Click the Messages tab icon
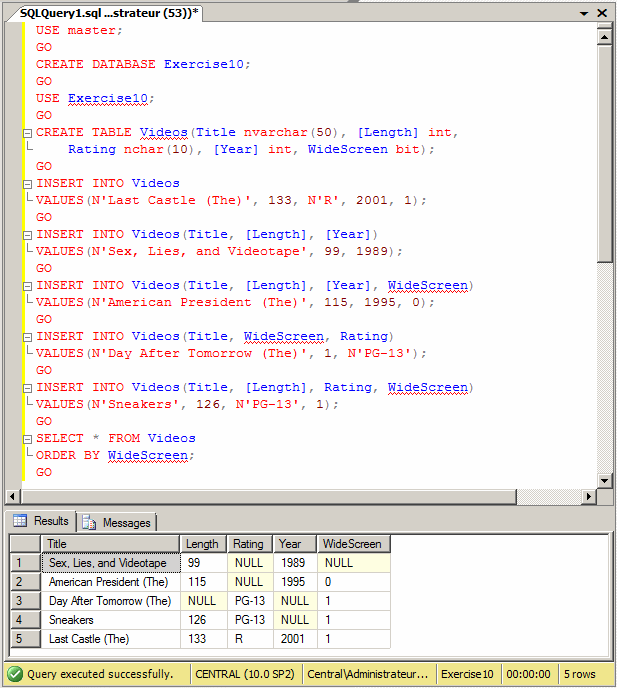The image size is (617, 688). pos(89,522)
